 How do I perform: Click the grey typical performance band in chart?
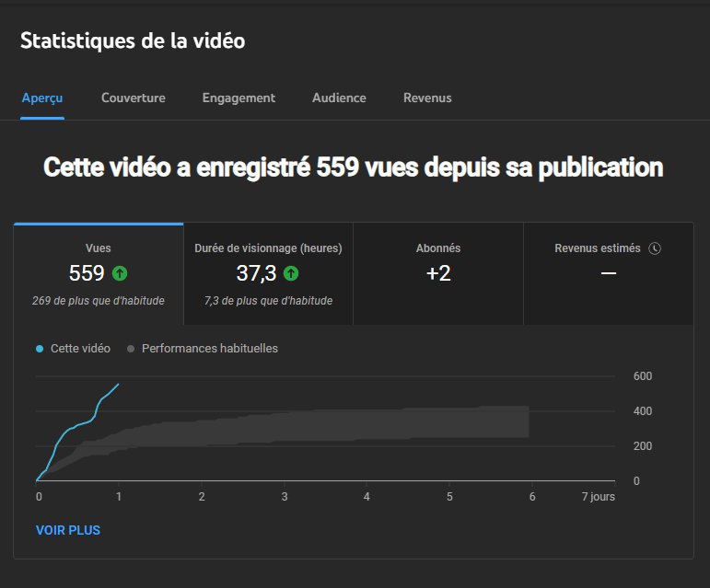coord(368,424)
